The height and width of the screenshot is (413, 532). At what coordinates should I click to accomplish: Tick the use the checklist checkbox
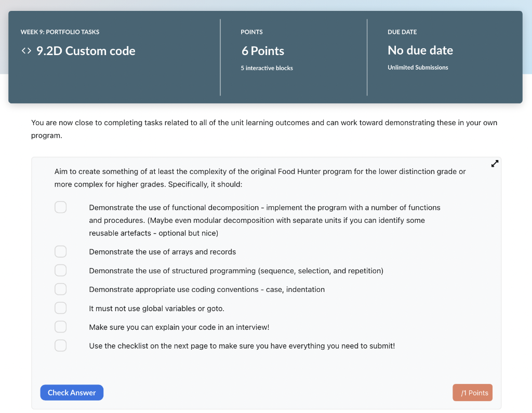(61, 345)
